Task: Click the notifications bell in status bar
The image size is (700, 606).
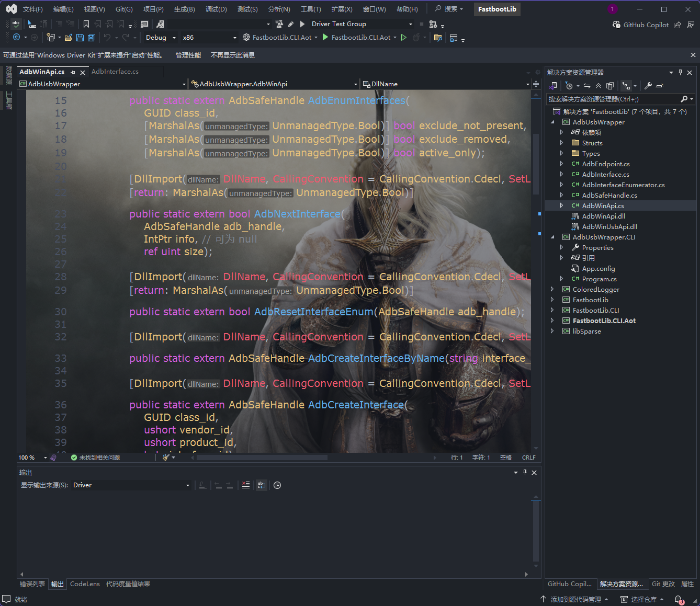Action: (679, 599)
